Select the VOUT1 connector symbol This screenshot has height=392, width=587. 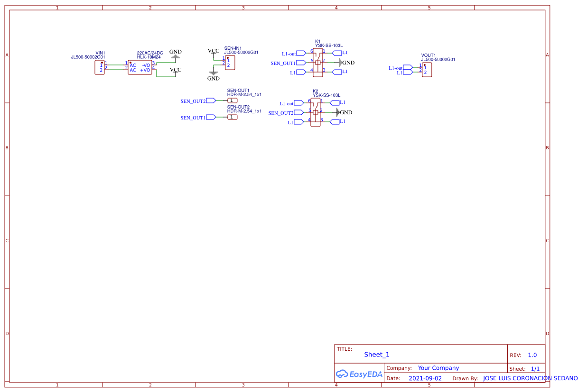426,70
